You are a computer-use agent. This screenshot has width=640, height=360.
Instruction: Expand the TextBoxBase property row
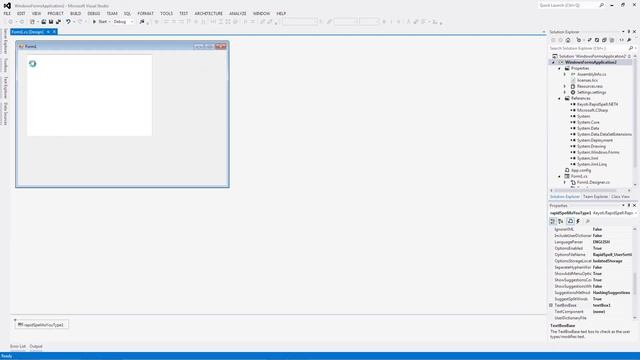[551, 305]
